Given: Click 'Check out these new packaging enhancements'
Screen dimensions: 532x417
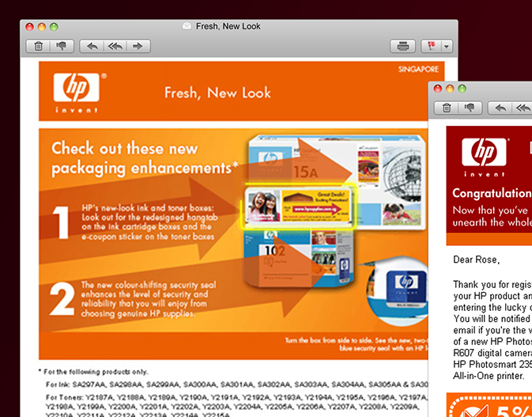Looking at the screenshot, I should pos(145,158).
